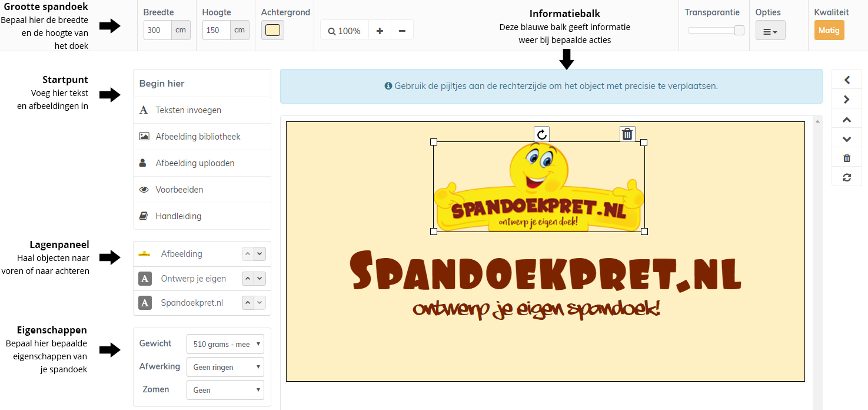Nudge object down using the down chevron
868x410 pixels.
(x=847, y=139)
